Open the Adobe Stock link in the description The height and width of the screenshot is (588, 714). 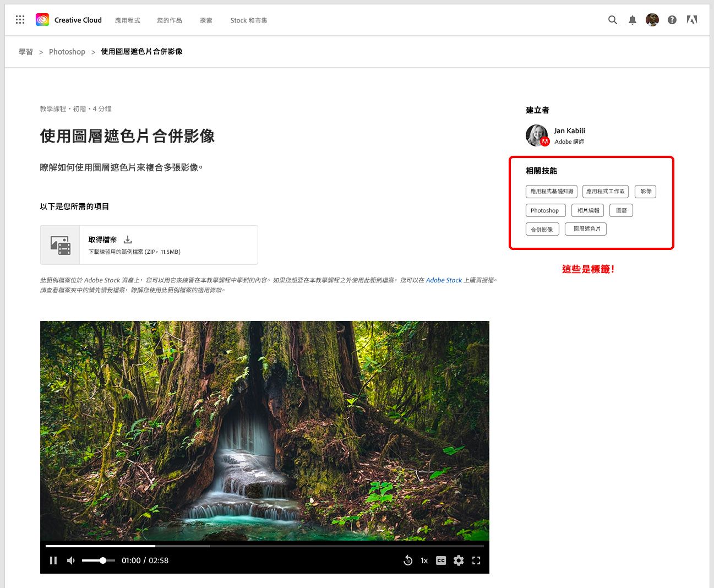[444, 280]
